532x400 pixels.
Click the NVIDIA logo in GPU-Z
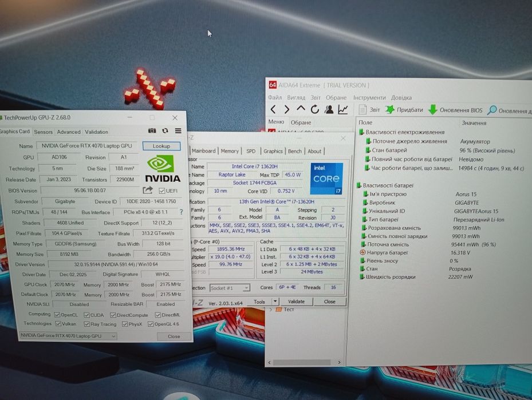click(163, 169)
